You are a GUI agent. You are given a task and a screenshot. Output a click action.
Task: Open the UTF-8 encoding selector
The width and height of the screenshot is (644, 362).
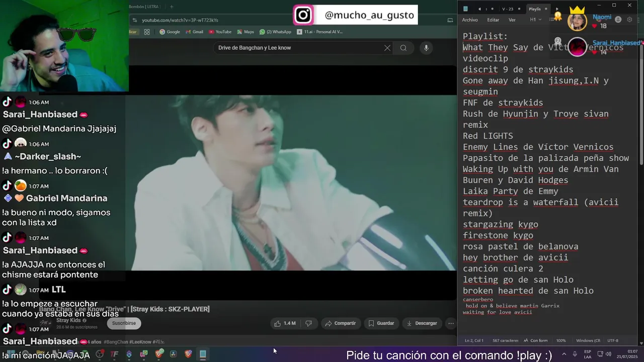[x=613, y=340]
